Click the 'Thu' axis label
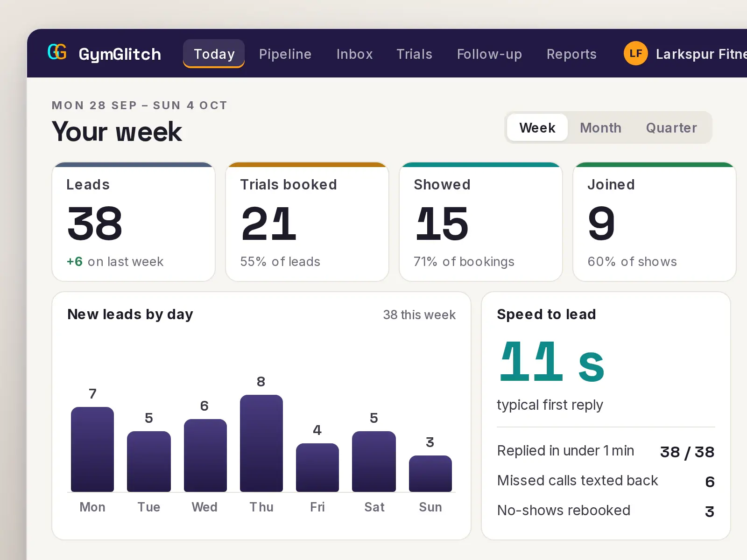The width and height of the screenshot is (747, 560). (x=261, y=507)
